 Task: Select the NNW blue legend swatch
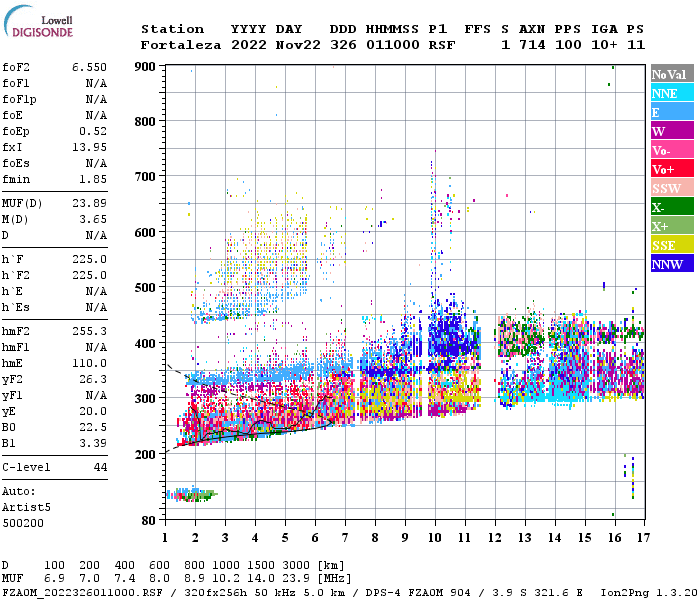coord(672,264)
